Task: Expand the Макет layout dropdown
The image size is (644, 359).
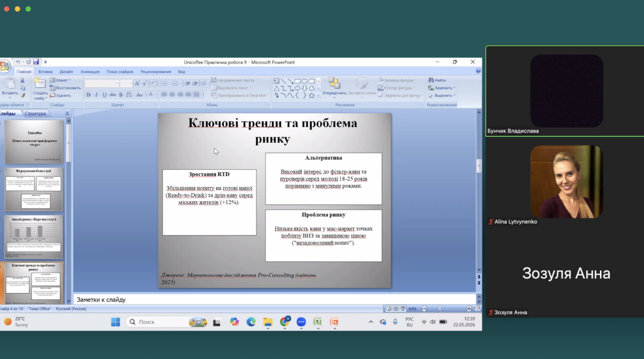Action: click(60, 80)
